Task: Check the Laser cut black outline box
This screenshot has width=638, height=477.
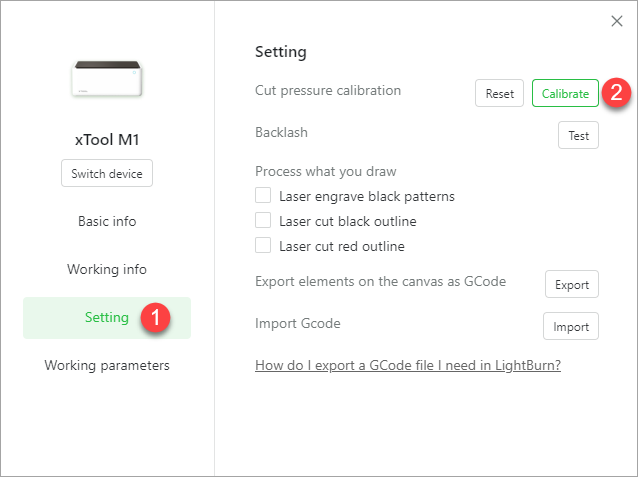Action: click(x=263, y=220)
